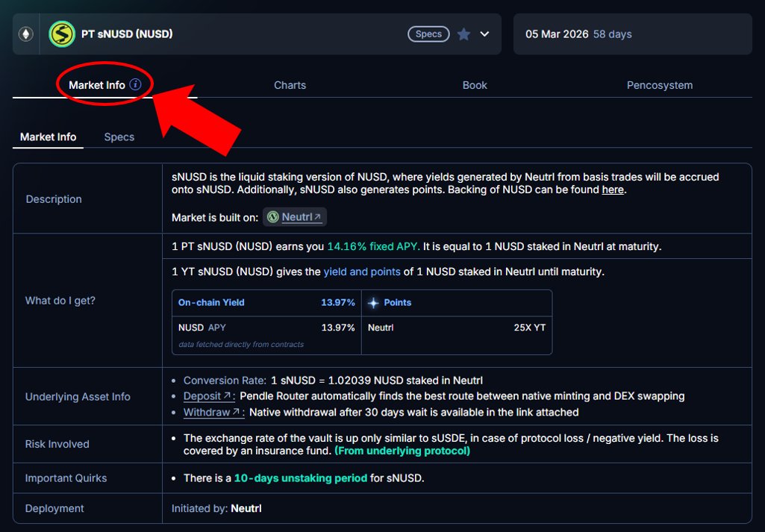
Task: Click the Neutrl points row label
Action: (381, 328)
